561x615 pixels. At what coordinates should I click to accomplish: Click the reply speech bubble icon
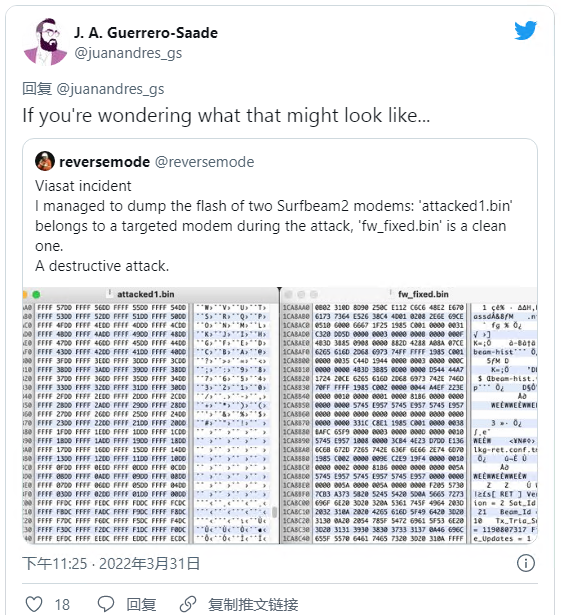pyautogui.click(x=106, y=604)
